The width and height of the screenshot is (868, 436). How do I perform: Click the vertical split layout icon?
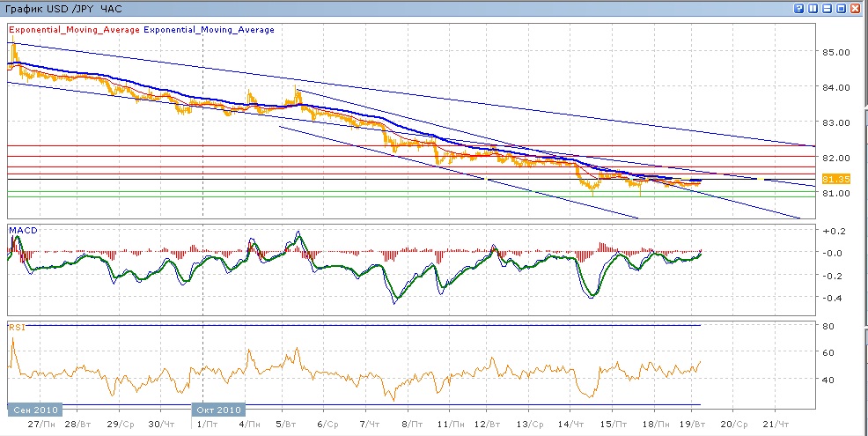(x=813, y=7)
